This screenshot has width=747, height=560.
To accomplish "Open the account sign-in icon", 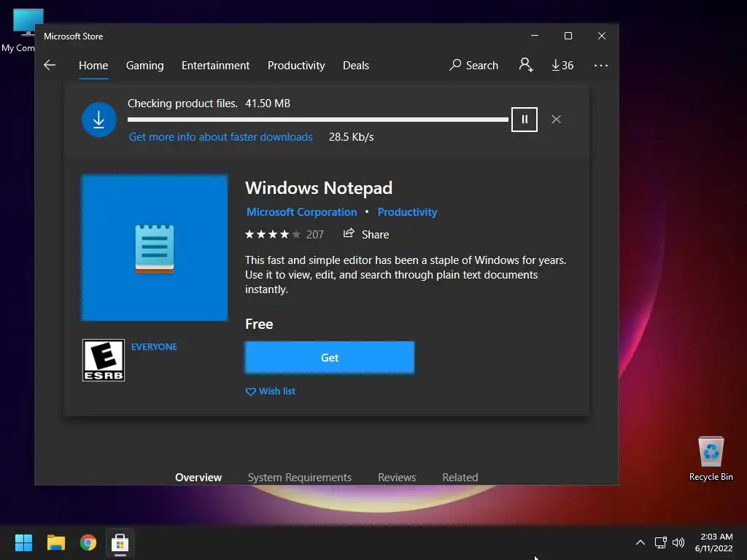I will click(525, 65).
